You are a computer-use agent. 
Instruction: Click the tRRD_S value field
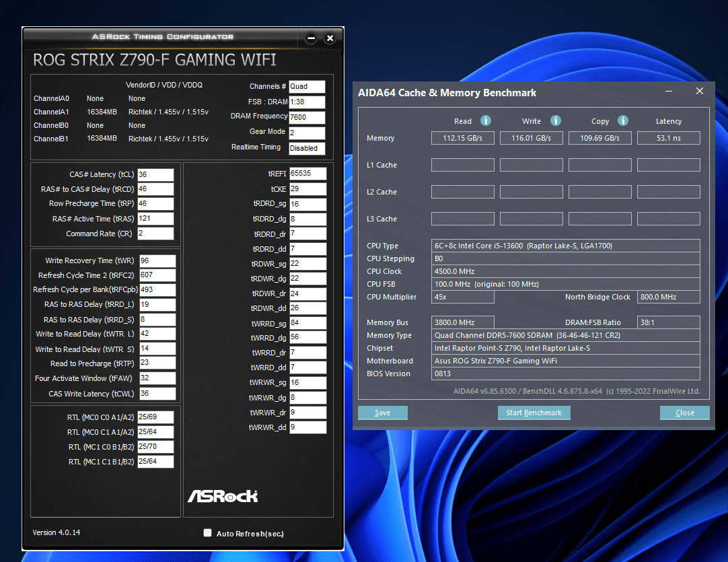(157, 320)
